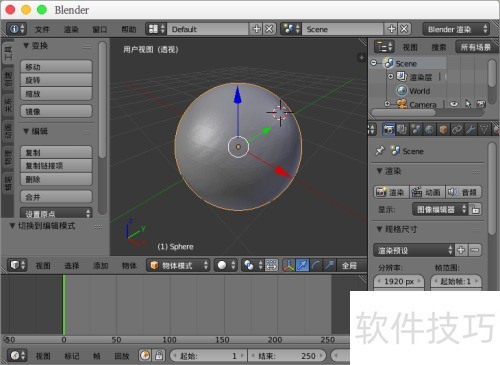Open the viewport shading sphere selector

point(226,265)
